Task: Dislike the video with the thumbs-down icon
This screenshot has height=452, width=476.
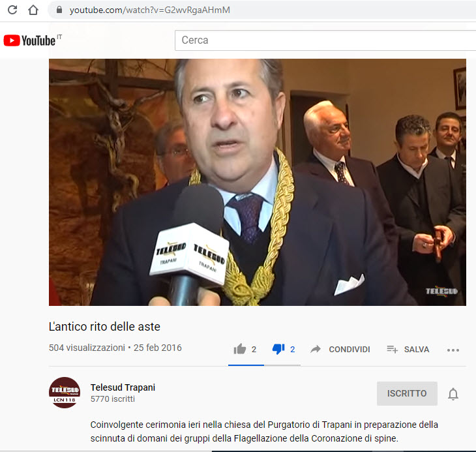Action: tap(278, 349)
